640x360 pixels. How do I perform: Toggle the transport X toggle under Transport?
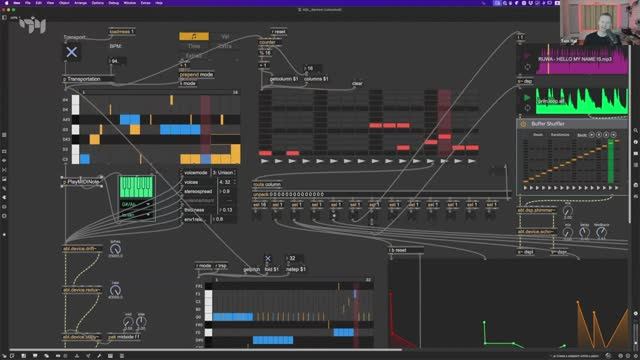[71, 52]
